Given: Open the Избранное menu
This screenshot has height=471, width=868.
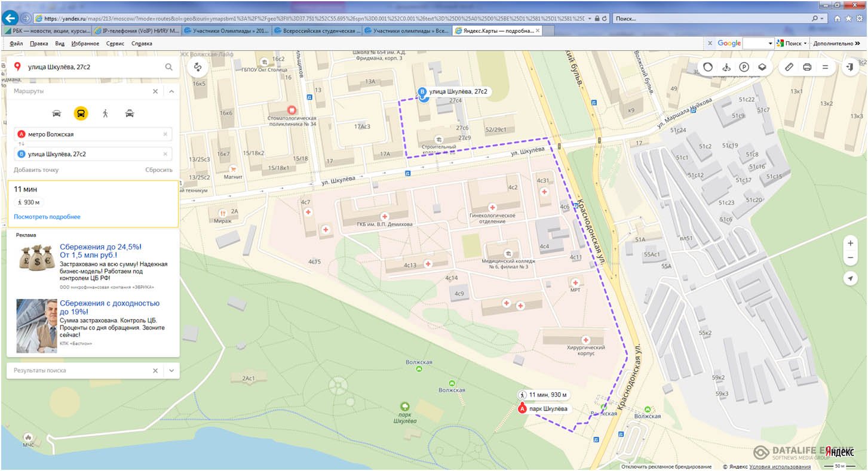Looking at the screenshot, I should 85,44.
